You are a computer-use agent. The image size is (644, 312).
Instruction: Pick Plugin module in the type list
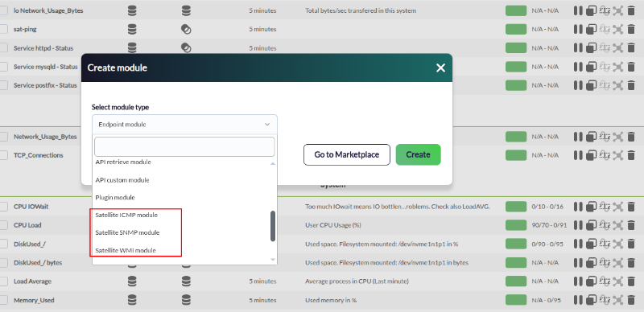pos(115,198)
